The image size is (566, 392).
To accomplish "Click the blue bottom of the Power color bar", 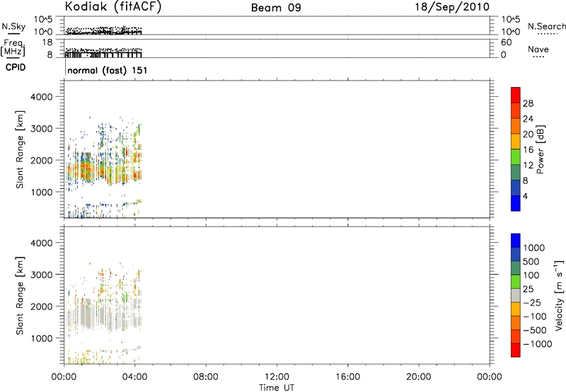I will point(516,203).
